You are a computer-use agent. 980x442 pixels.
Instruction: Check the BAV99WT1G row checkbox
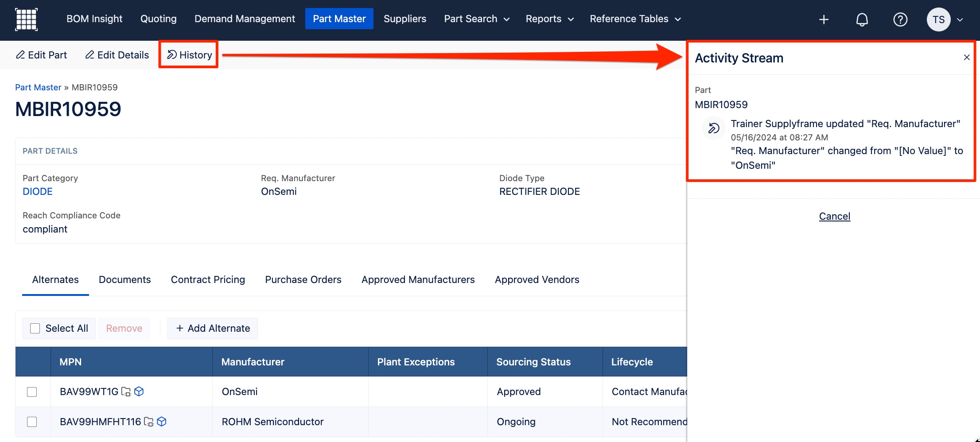pos(32,392)
